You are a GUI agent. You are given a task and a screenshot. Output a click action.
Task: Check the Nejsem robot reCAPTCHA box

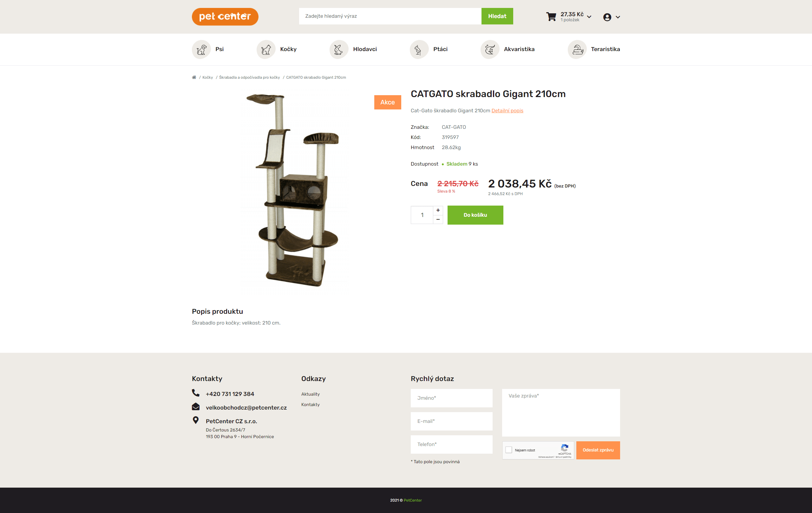(508, 450)
